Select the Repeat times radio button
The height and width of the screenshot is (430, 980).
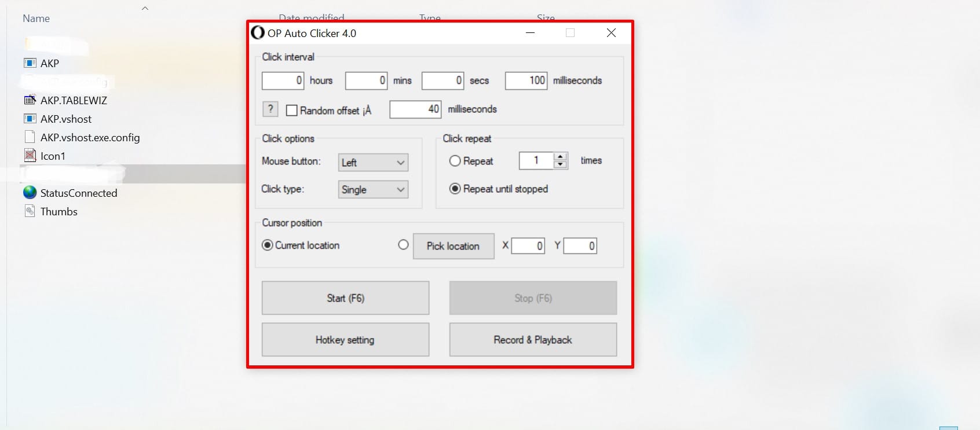pos(455,161)
